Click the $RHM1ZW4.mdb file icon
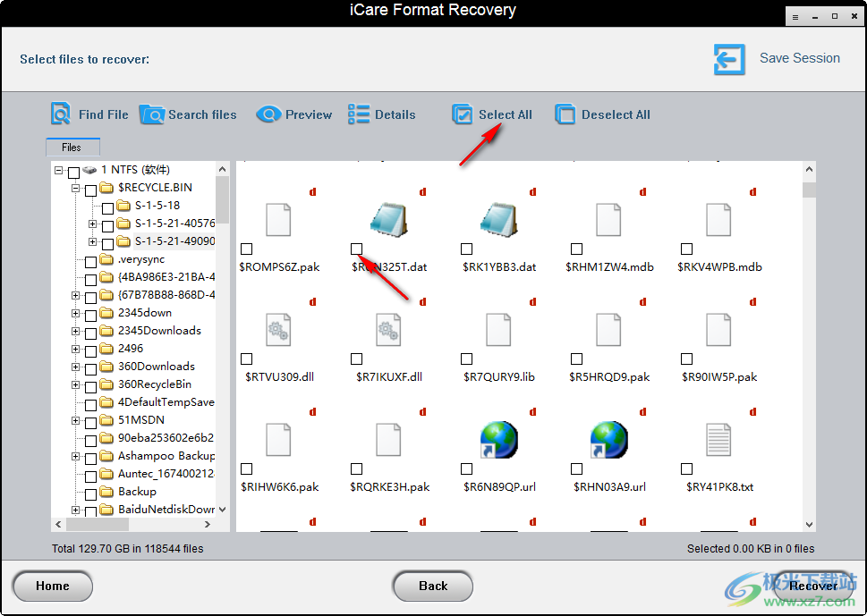The image size is (867, 616). 608,220
